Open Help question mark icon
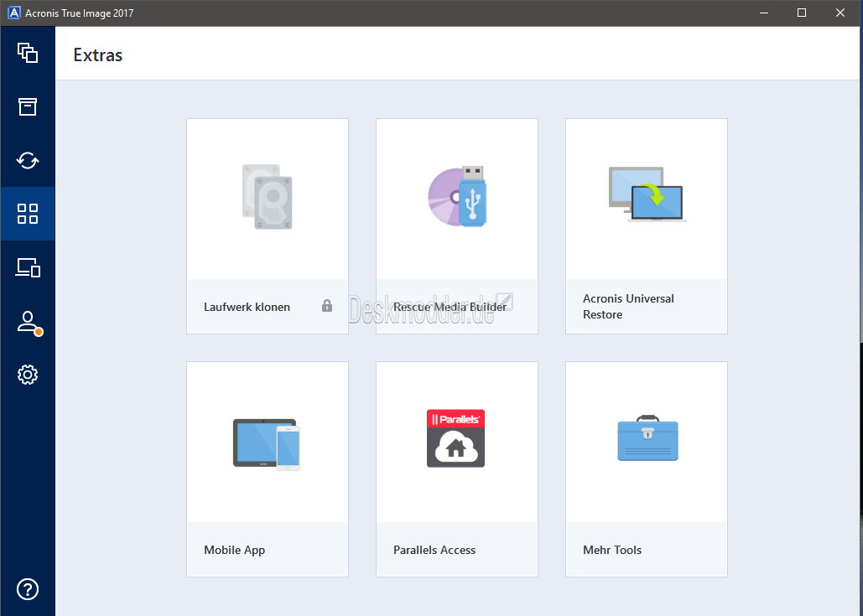Image resolution: width=863 pixels, height=616 pixels. 28,589
